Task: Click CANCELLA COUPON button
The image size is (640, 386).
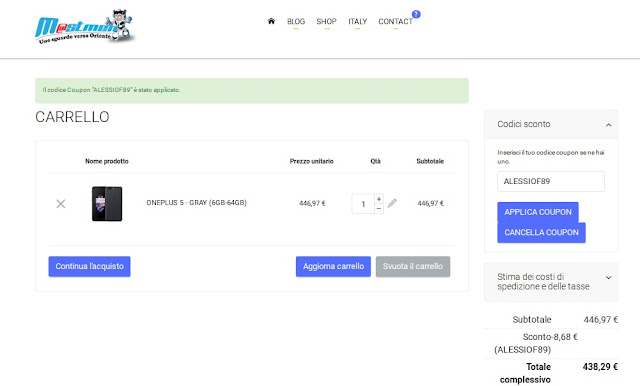Action: (541, 233)
